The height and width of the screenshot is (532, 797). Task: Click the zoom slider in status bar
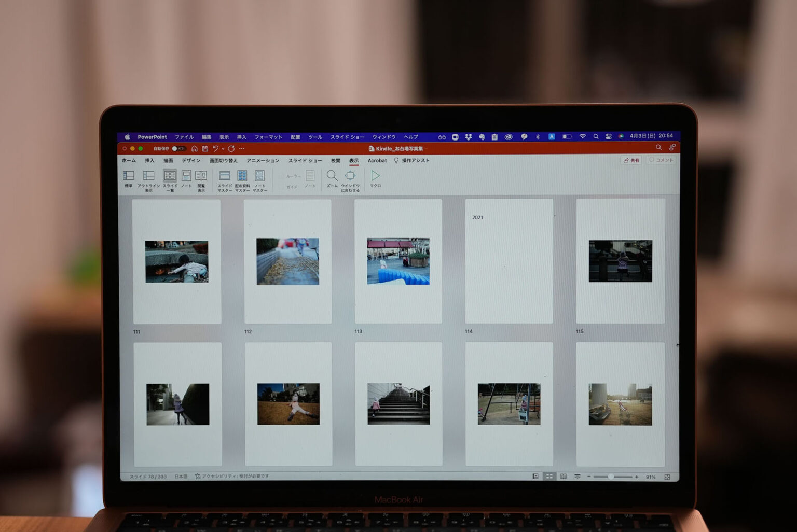(612, 477)
